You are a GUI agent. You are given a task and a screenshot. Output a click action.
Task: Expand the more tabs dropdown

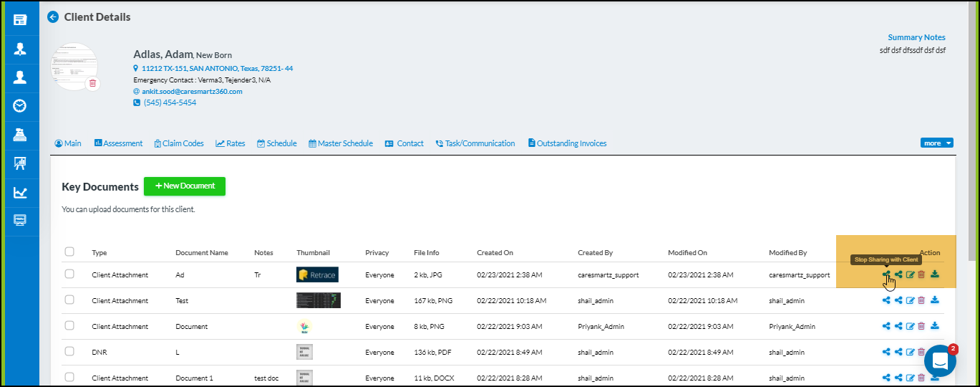click(x=936, y=143)
